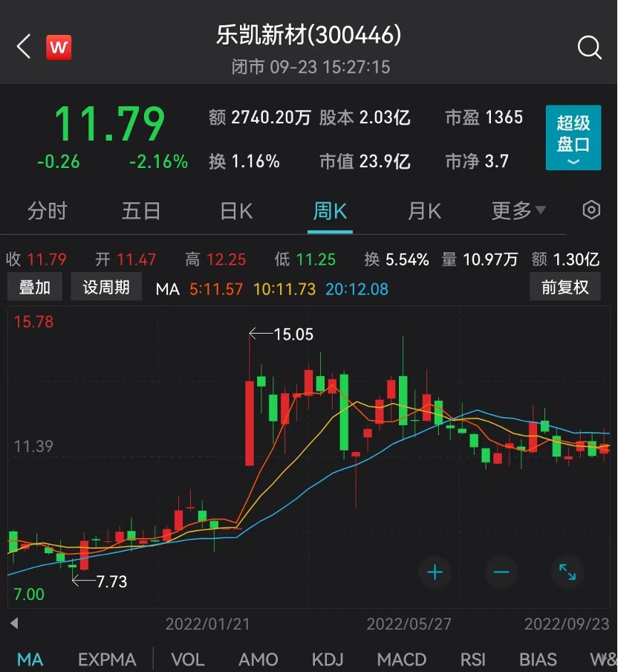Select the BIAS indicator tab
The width and height of the screenshot is (618, 672).
coord(538,659)
